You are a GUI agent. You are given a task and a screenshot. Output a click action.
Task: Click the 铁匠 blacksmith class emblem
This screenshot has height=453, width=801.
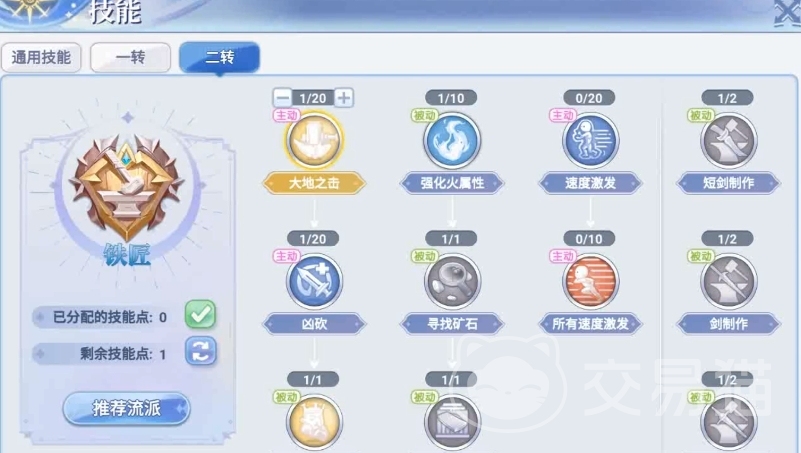(126, 188)
